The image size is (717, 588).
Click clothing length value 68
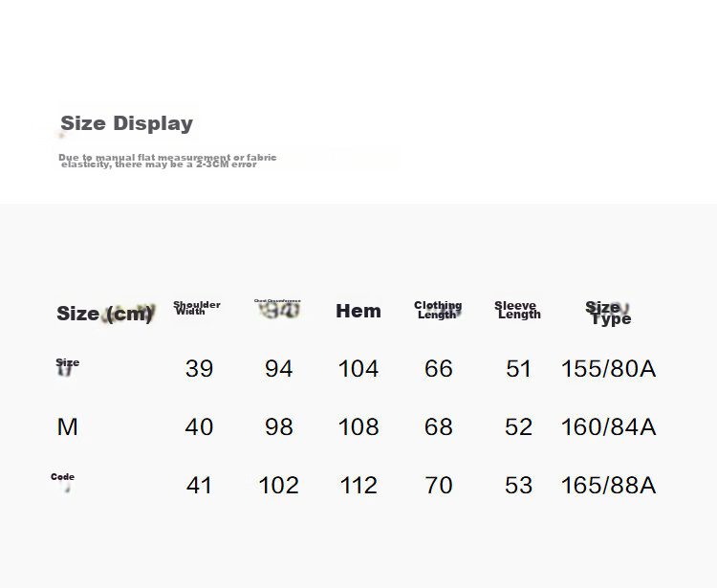[x=438, y=426]
